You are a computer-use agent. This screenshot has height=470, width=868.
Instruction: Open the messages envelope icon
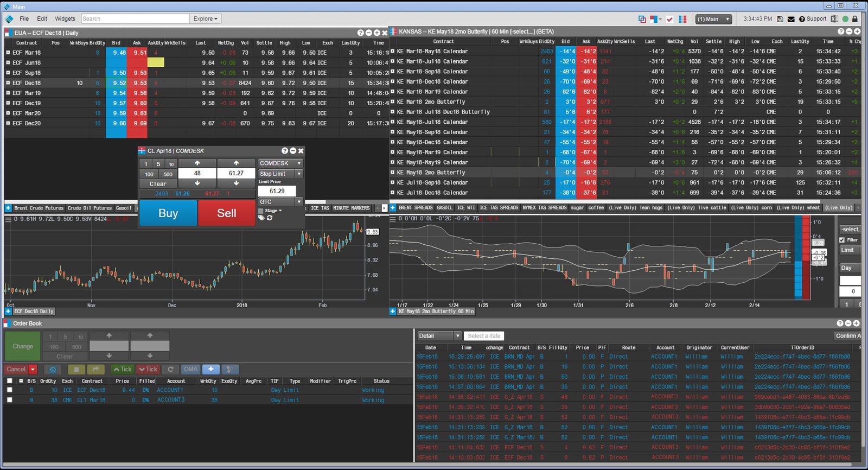[x=791, y=19]
